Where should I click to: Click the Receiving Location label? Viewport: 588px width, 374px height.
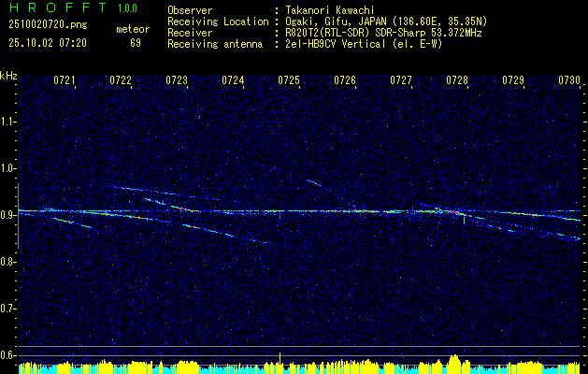pos(218,22)
